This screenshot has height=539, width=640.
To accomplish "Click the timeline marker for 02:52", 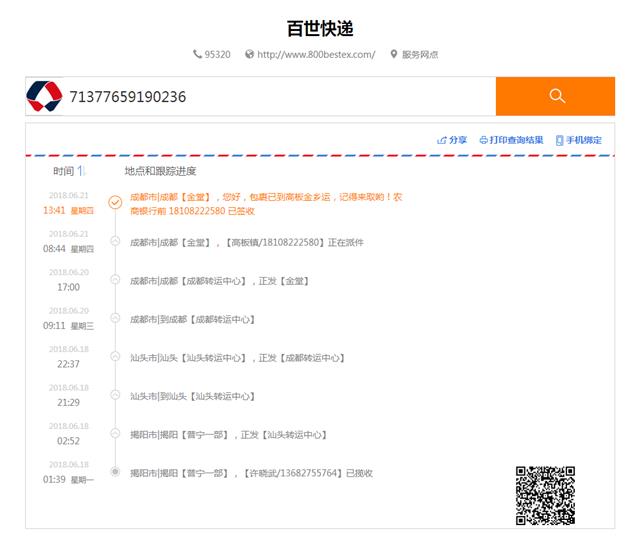I will 116,433.
